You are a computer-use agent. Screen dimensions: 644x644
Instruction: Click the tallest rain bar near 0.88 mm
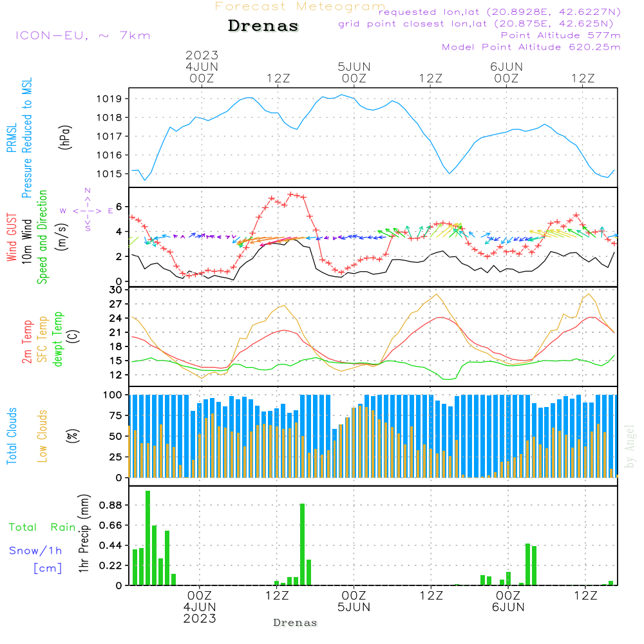[x=147, y=537]
